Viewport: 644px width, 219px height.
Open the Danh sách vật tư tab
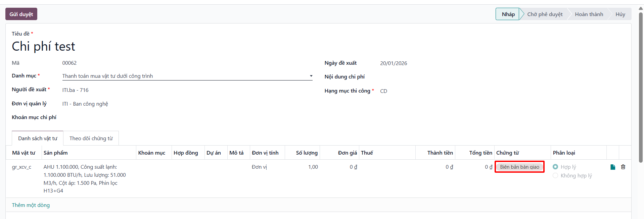[x=38, y=138]
